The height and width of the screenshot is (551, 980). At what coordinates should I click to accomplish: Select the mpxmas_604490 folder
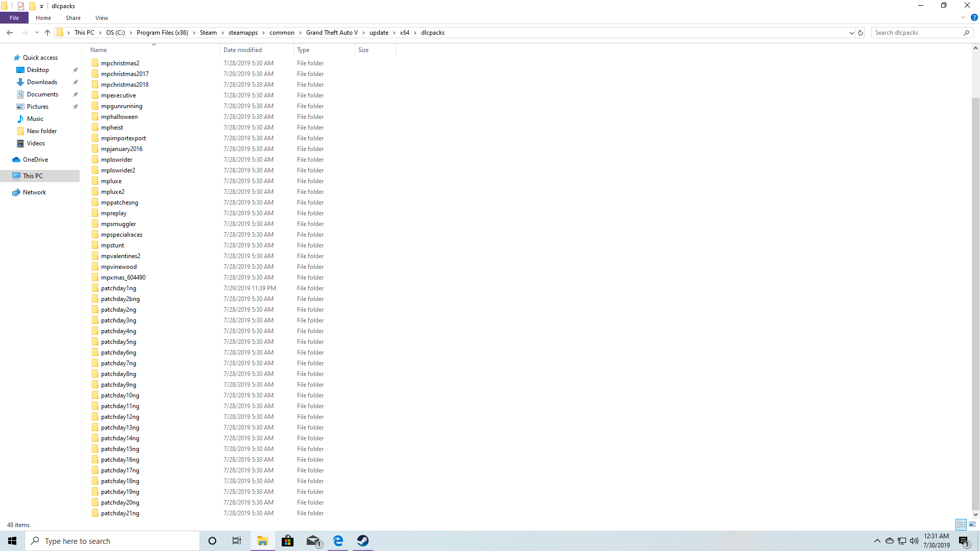[x=123, y=278]
